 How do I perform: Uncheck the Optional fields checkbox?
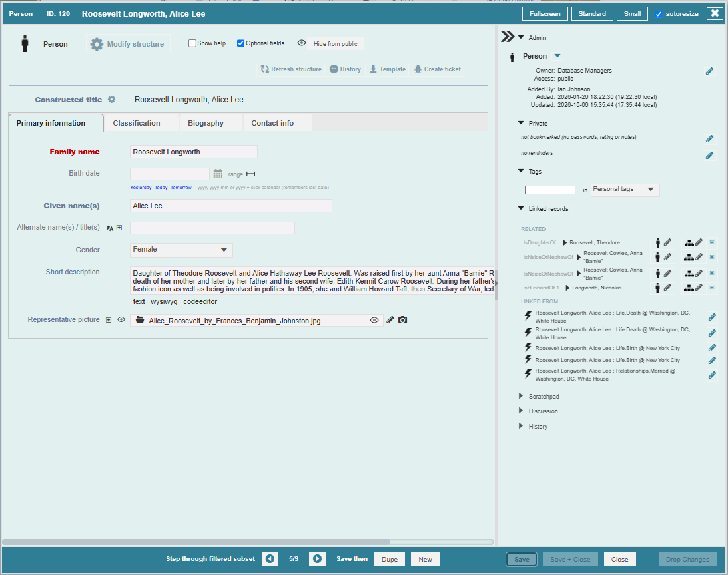click(x=240, y=43)
